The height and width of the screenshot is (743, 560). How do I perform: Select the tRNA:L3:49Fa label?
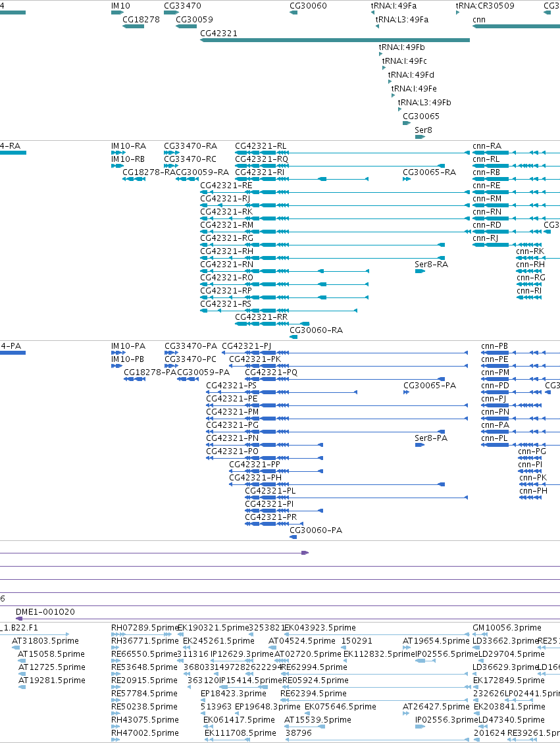pos(402,20)
